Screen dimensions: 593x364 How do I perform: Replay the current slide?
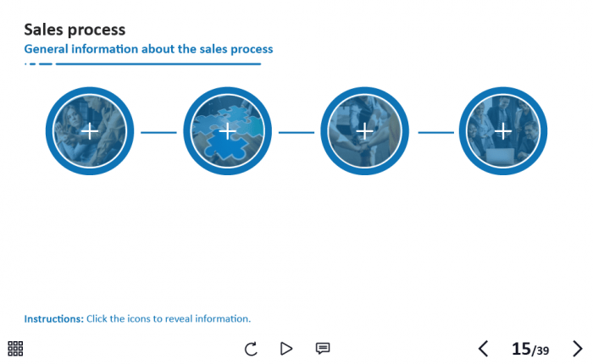click(x=251, y=348)
